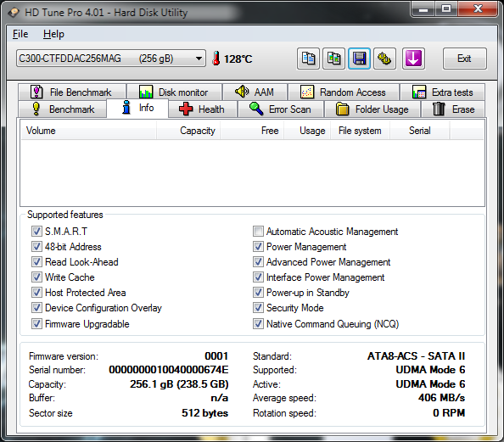Open options using the gears icon
Screen dimensions: 504x442
coord(384,59)
